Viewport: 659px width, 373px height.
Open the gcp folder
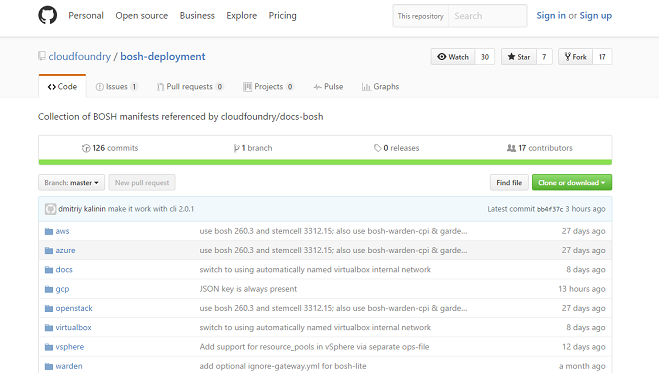(x=62, y=289)
